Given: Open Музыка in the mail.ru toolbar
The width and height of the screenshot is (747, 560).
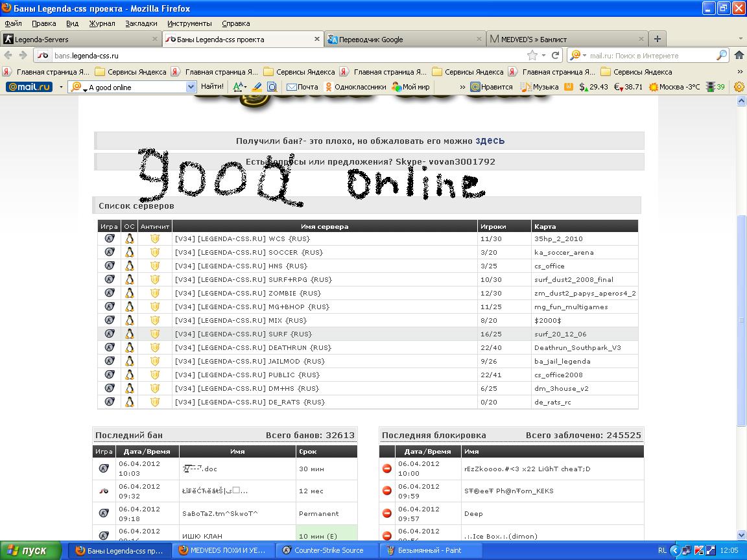Looking at the screenshot, I should [x=539, y=87].
